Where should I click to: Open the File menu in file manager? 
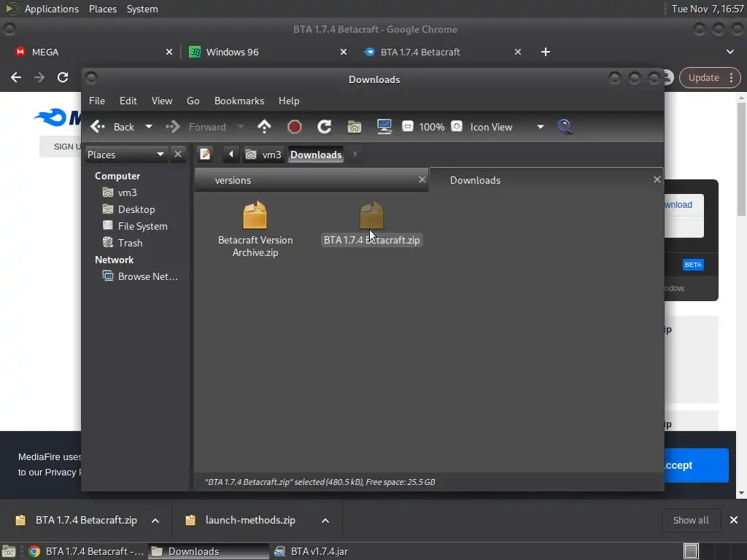click(x=97, y=101)
